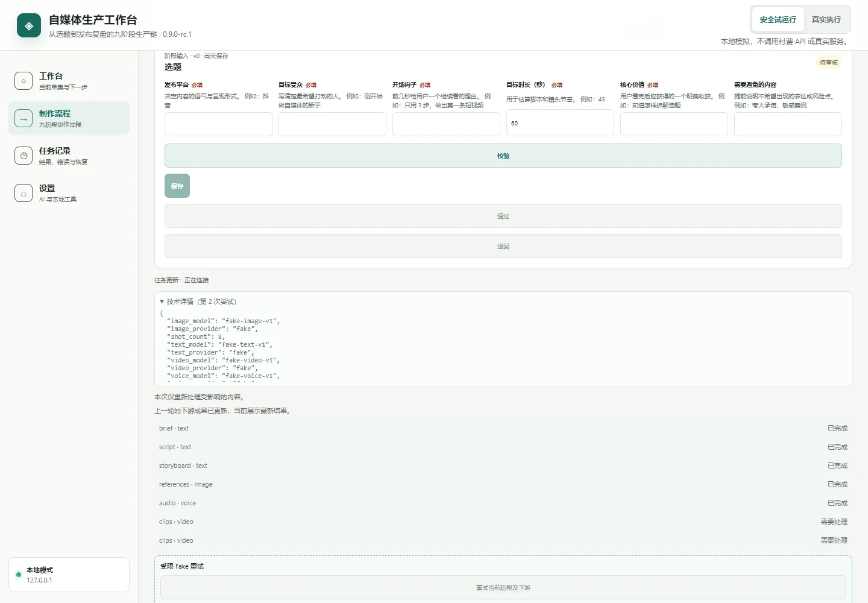This screenshot has width=868, height=603.
Task: Click the green 本地模式 status dot
Action: [19, 575]
